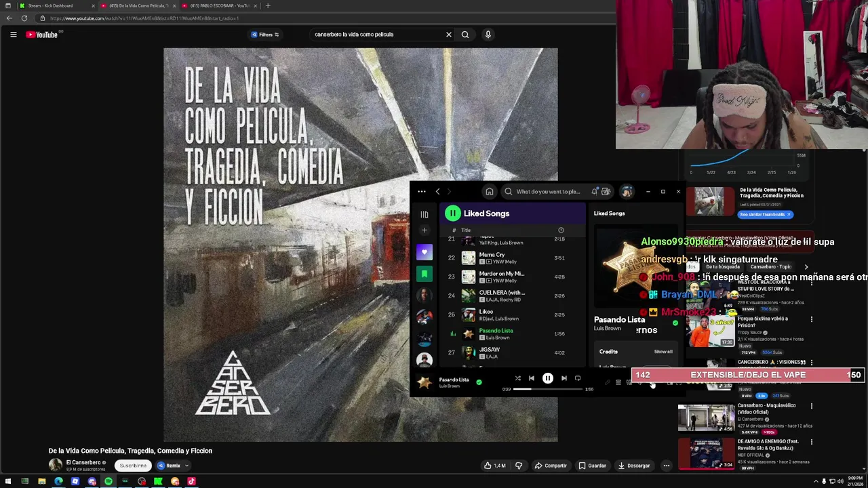
Task: Show all credits in Spotify
Action: coord(663,352)
